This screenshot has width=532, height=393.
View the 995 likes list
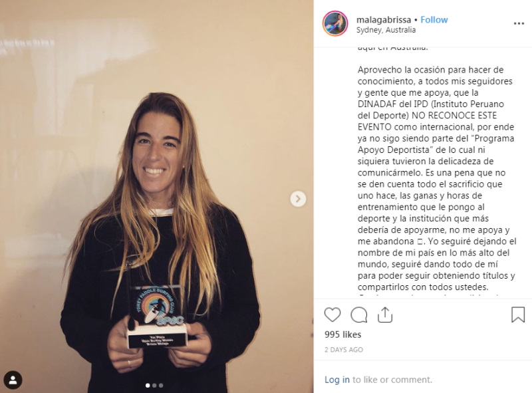(x=342, y=334)
